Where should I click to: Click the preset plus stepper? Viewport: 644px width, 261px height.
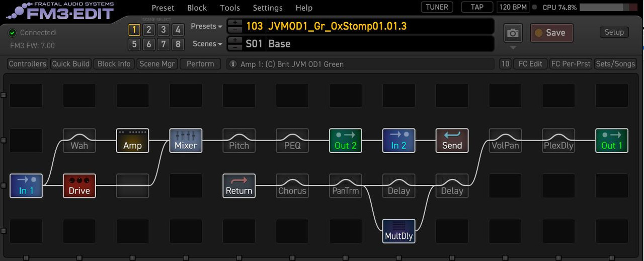(235, 23)
